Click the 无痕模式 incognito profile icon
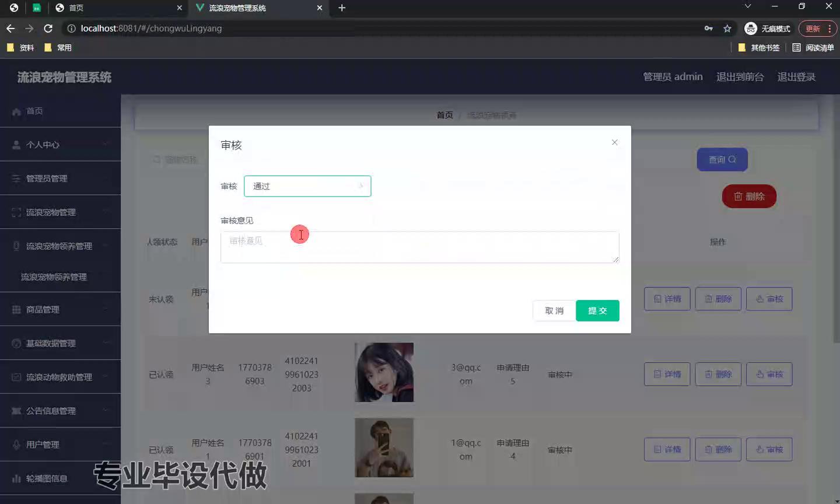 (x=751, y=29)
